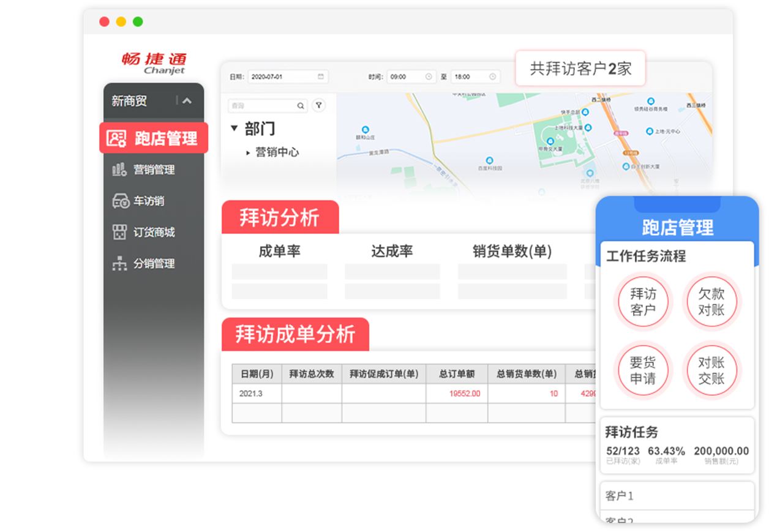This screenshot has height=532, width=769.
Task: Open 订货商城 from the sidebar menu
Action: click(154, 232)
